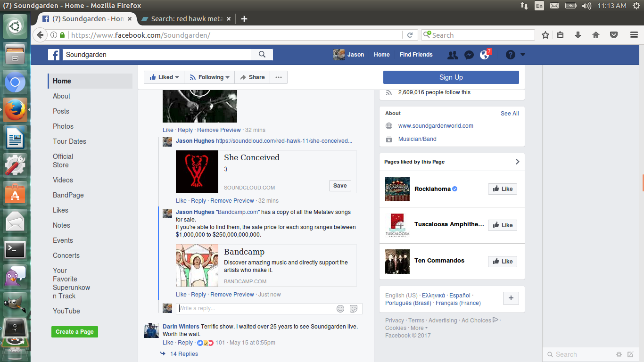The image size is (644, 362).
Task: Click the sticker icon in reply box
Action: (x=354, y=309)
